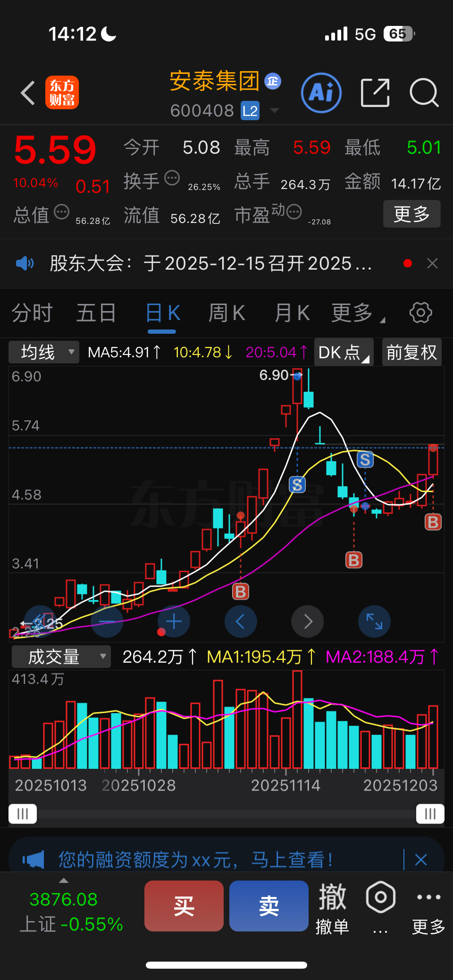Move chart to previous candle

241,622
